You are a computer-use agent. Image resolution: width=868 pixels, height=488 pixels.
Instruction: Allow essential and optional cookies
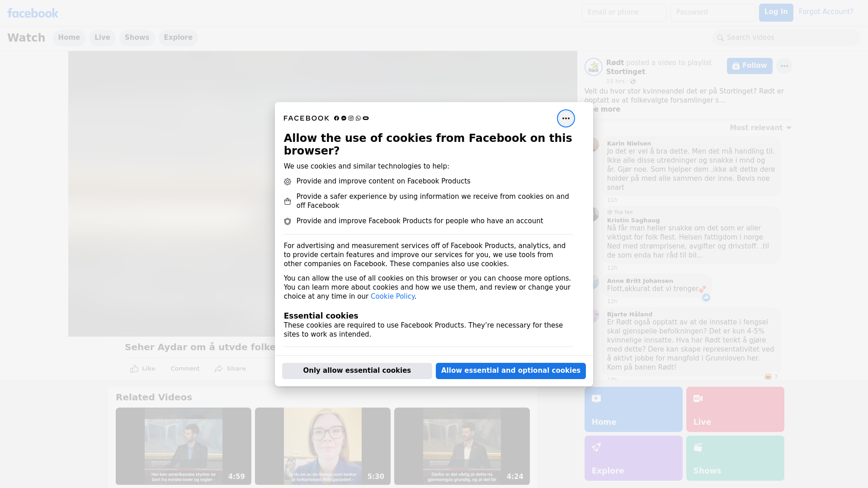[x=510, y=371]
